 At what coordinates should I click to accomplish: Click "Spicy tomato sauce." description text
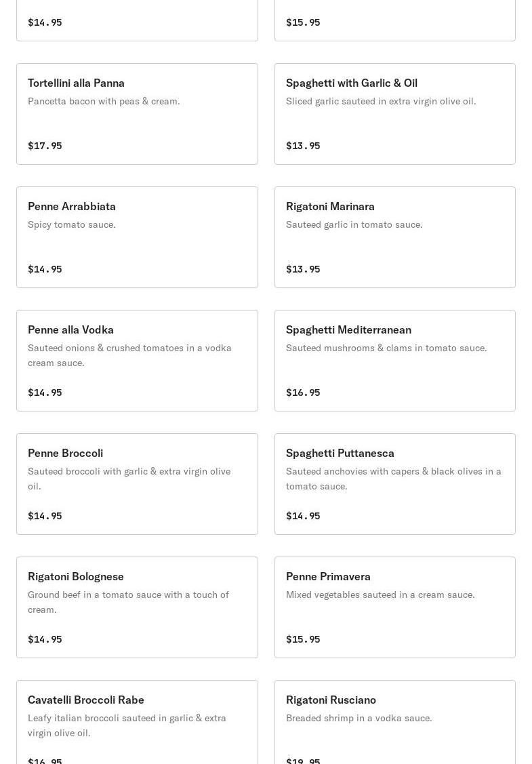pyautogui.click(x=72, y=224)
